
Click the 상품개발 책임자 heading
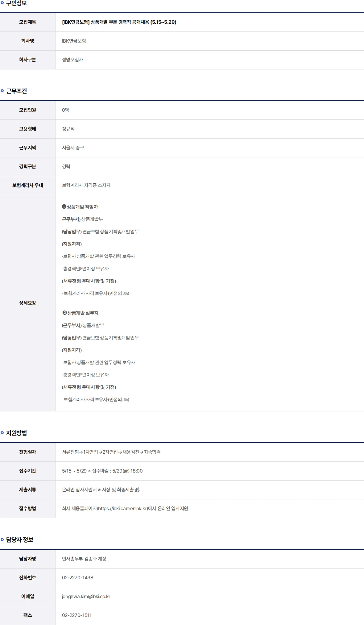coord(80,207)
